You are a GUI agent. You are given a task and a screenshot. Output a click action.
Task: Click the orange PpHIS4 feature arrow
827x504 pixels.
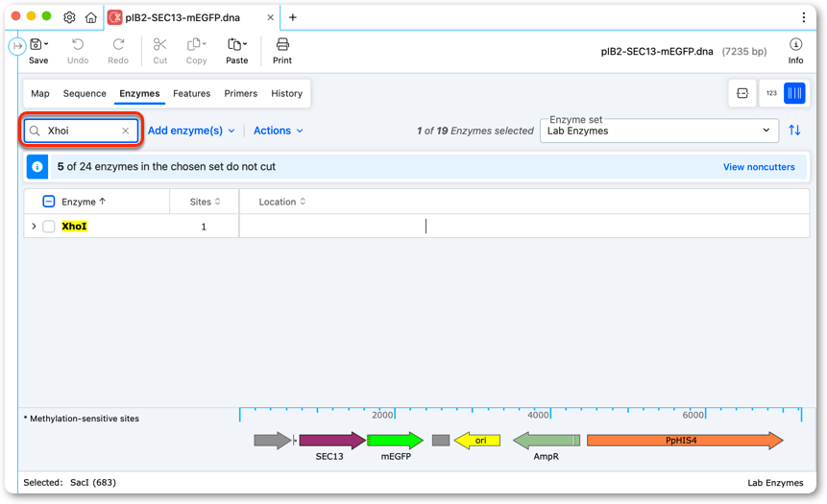[685, 441]
